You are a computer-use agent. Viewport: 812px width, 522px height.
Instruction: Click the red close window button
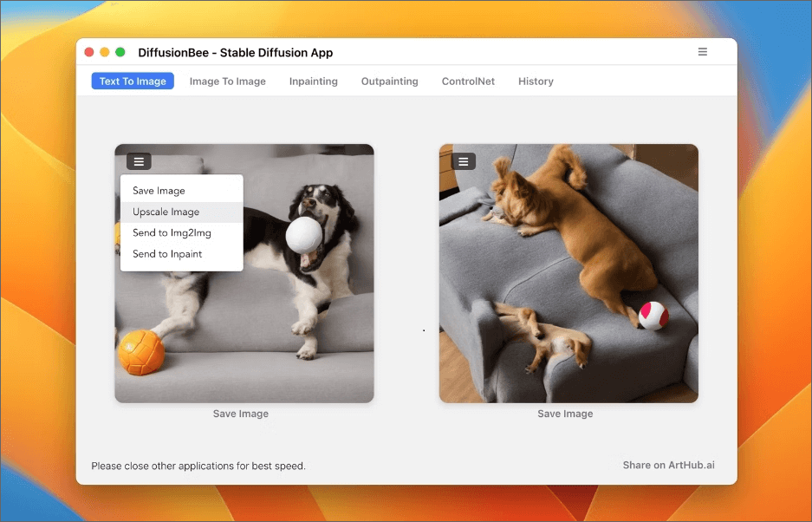pos(89,52)
